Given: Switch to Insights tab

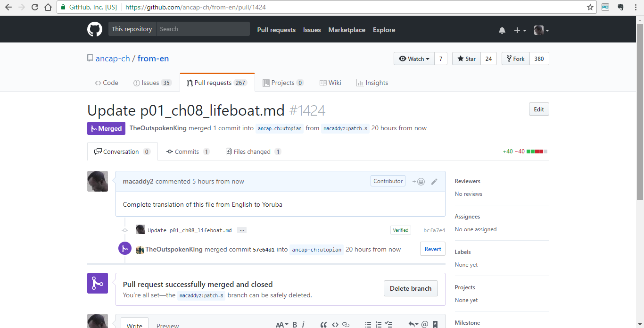Looking at the screenshot, I should click(372, 83).
